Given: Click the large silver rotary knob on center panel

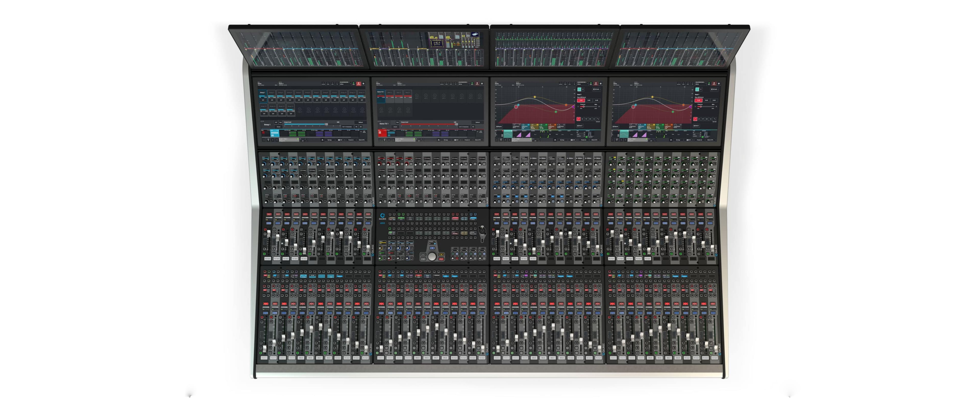Looking at the screenshot, I should tap(432, 257).
